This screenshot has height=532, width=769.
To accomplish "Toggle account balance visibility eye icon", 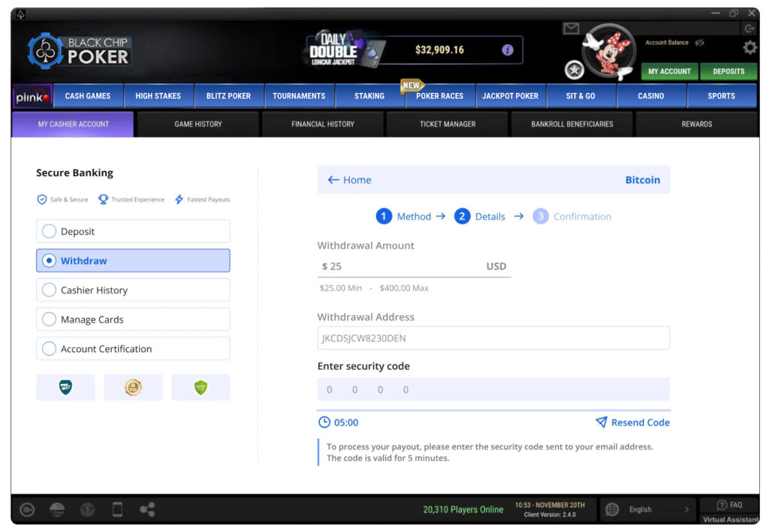I will 699,43.
